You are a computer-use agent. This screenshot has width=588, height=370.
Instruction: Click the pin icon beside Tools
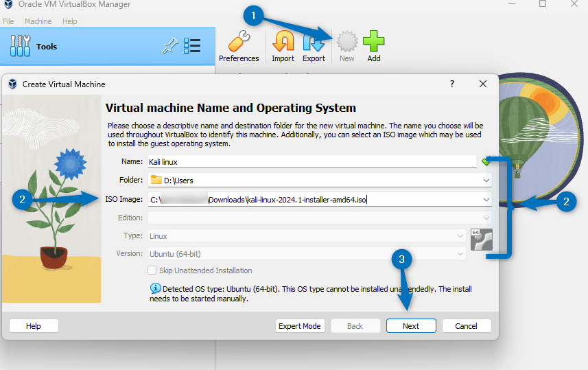tap(169, 46)
